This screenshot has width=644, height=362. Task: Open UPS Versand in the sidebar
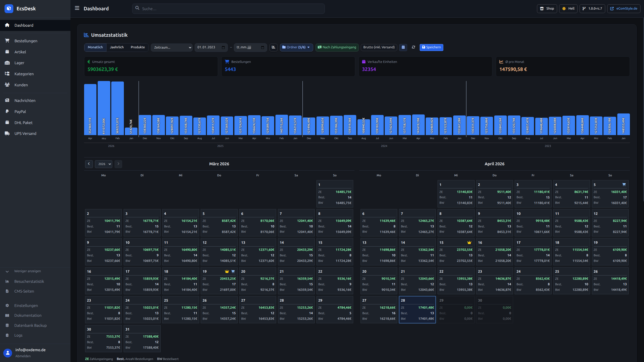pyautogui.click(x=25, y=134)
